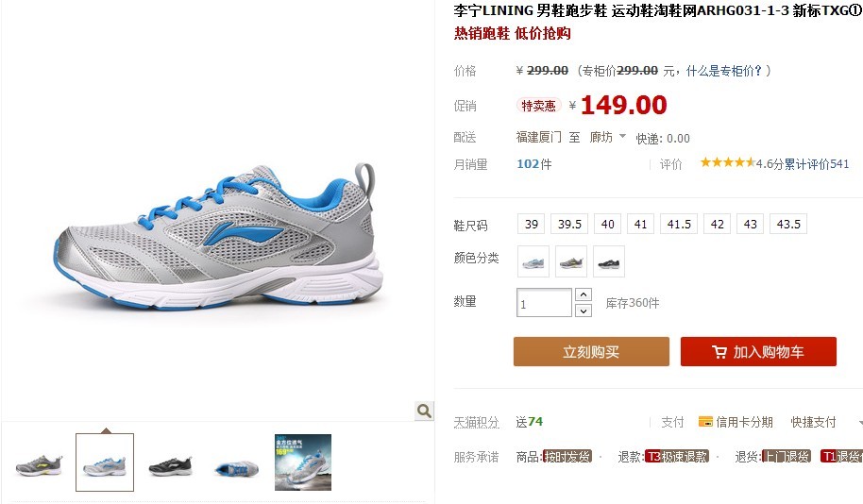Show the black shoe thumbnail image
This screenshot has width=863, height=504.
point(171,463)
